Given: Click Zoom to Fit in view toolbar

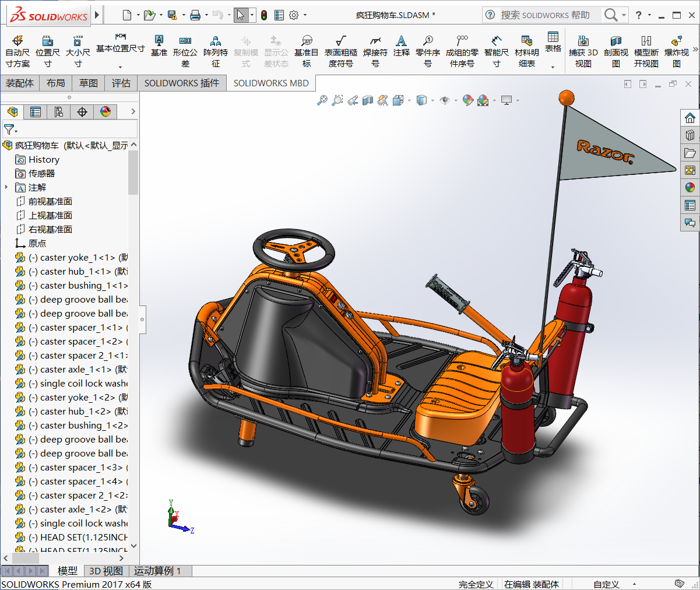Looking at the screenshot, I should click(322, 100).
